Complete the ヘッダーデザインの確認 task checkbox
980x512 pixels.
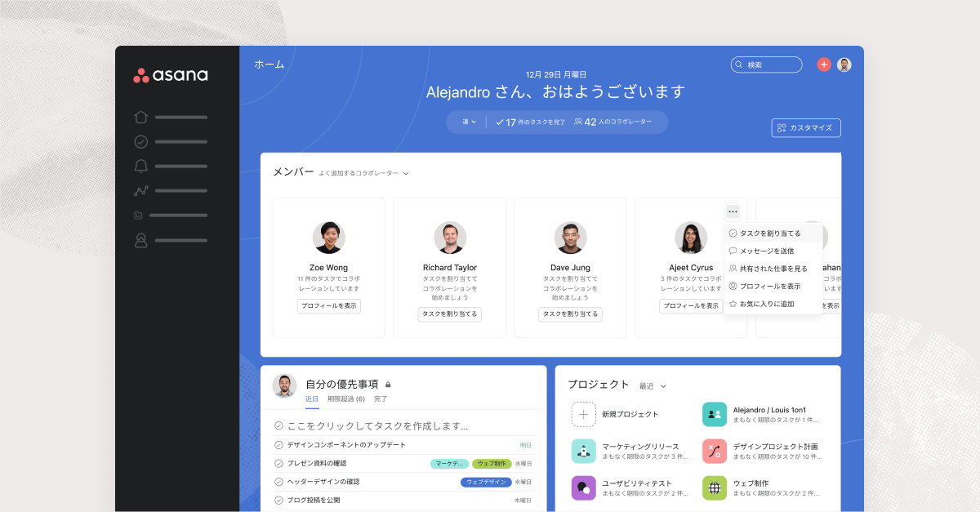point(278,482)
